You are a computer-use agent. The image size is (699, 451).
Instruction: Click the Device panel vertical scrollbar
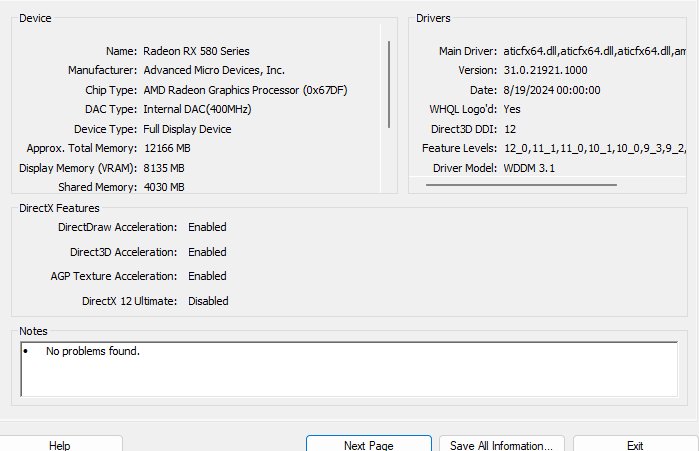click(389, 85)
